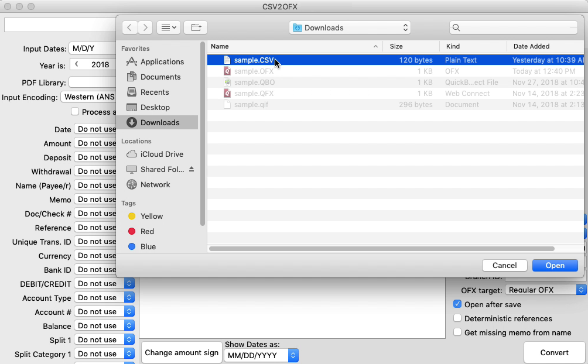Eject the Shared Folders volume
588x364 pixels.
192,169
